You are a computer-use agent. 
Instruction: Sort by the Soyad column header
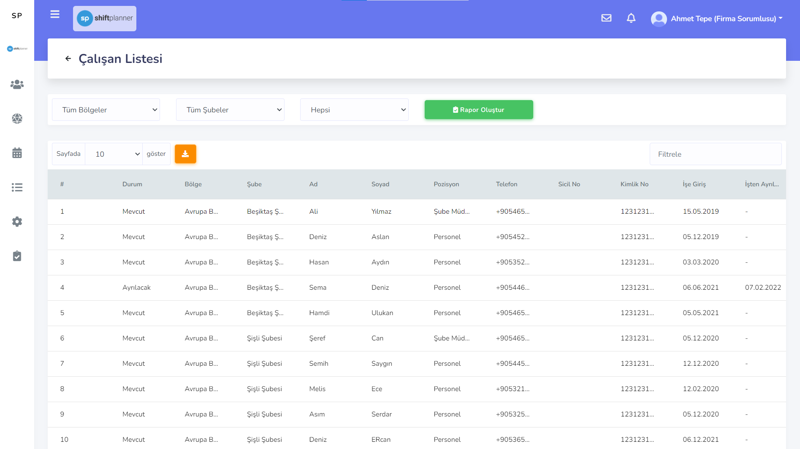point(380,184)
